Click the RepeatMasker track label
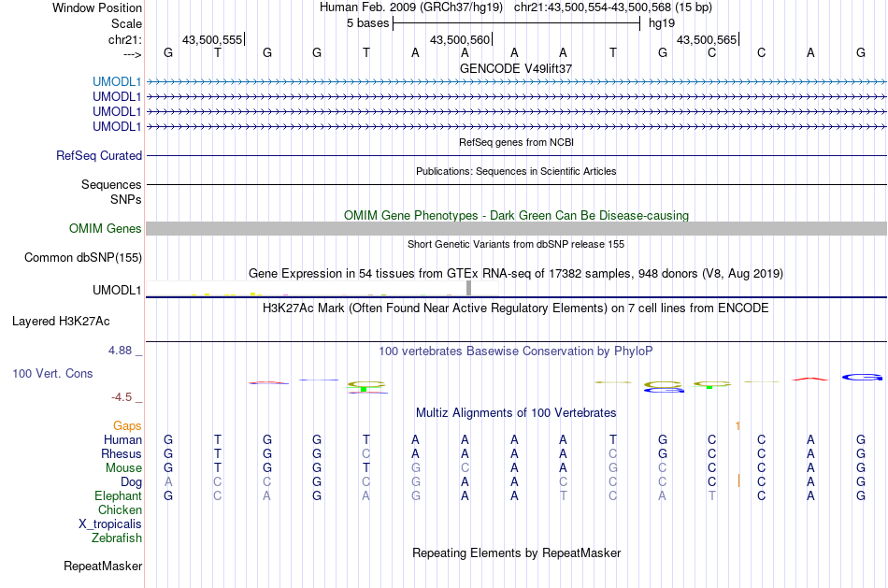 (x=103, y=566)
